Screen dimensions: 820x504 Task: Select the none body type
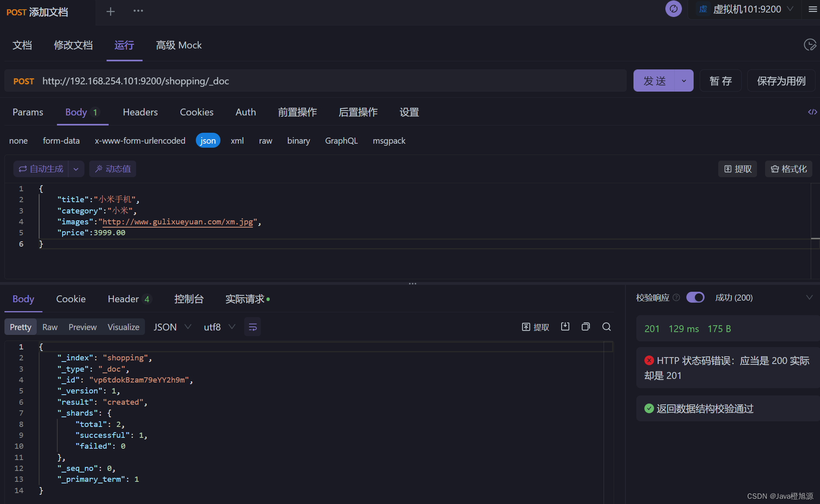19,140
